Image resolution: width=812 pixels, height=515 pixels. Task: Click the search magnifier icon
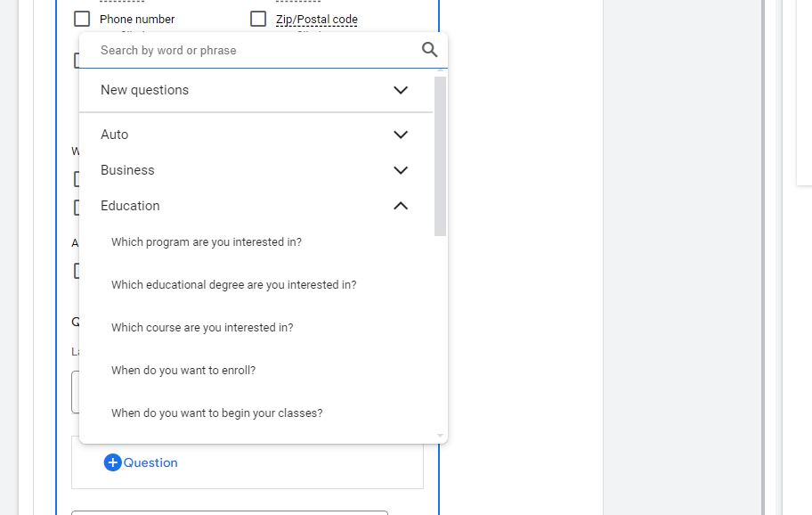click(x=429, y=50)
